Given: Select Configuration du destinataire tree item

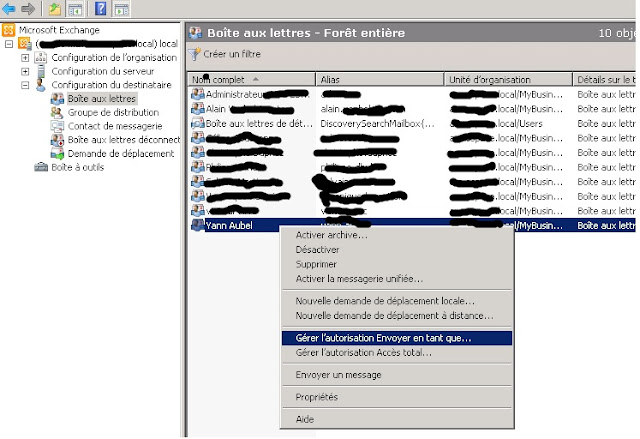Looking at the screenshot, I should click(111, 85).
